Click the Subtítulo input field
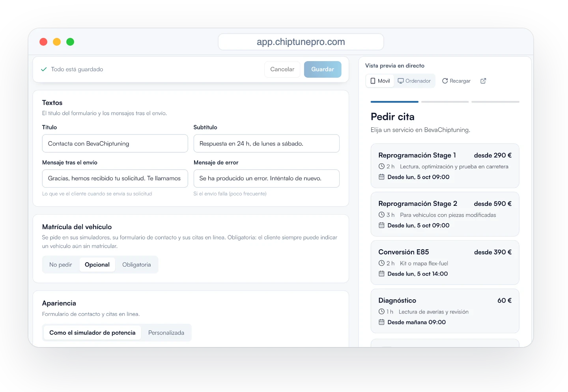Screen dimensions: 568x392 pos(267,144)
